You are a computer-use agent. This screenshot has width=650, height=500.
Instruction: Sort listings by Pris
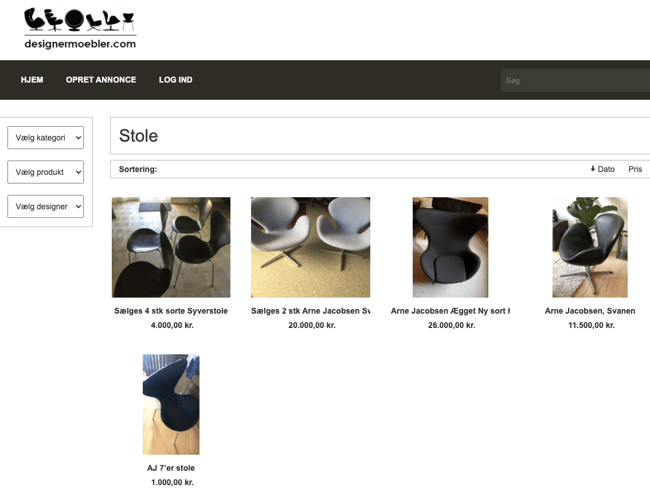(x=635, y=170)
